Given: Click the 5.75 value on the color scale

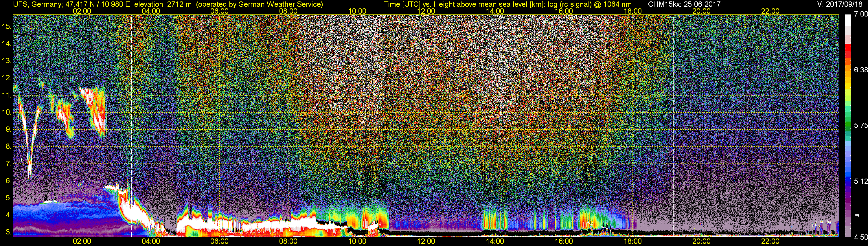Looking at the screenshot, I should 860,125.
